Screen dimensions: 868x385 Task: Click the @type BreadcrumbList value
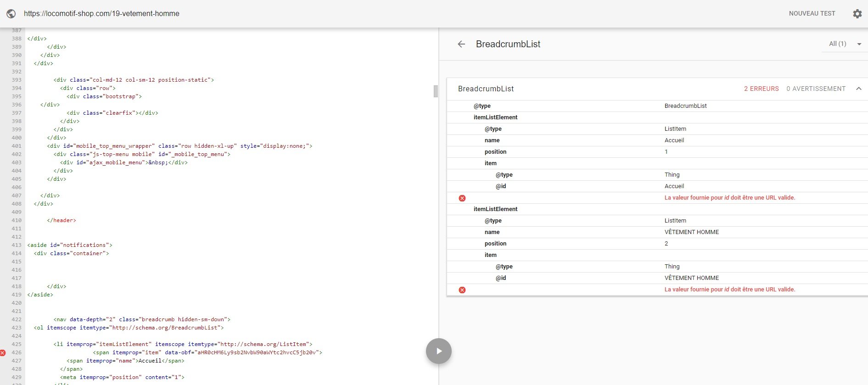click(x=686, y=106)
